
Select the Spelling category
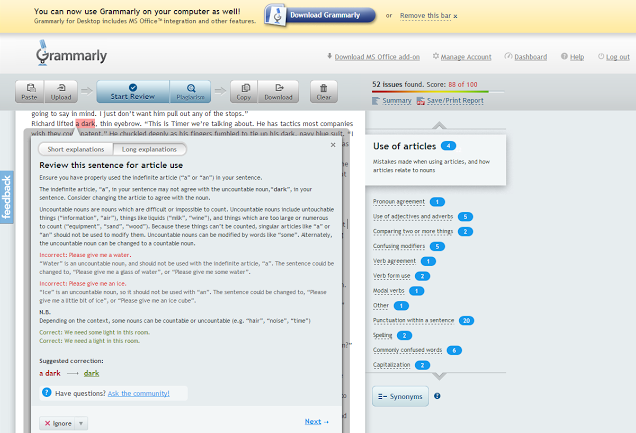click(x=382, y=335)
